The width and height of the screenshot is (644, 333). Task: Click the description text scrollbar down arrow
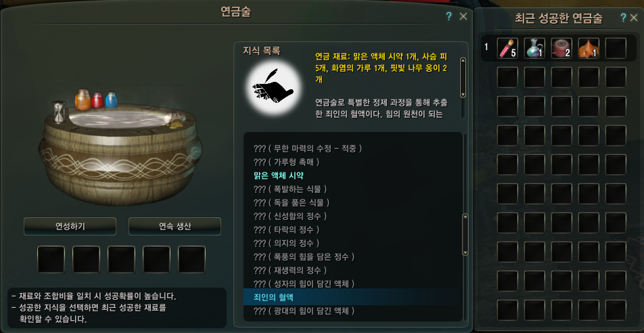tap(463, 95)
